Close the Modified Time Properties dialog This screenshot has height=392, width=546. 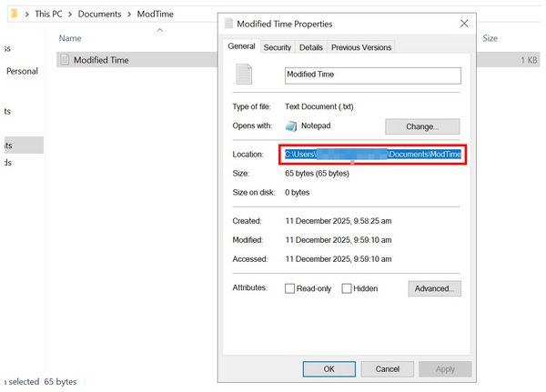click(x=464, y=24)
